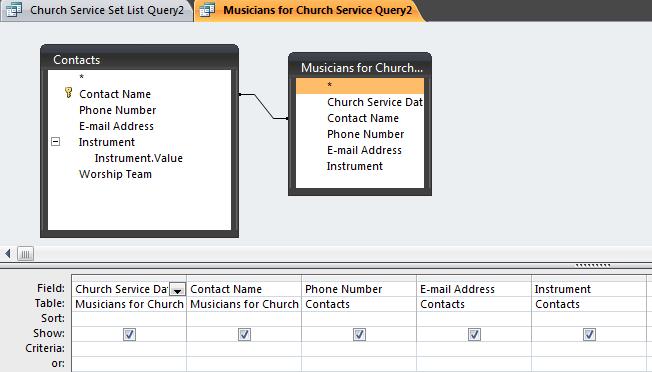The image size is (652, 372).
Task: Select Worship Team field in Contacts table
Action: point(115,174)
